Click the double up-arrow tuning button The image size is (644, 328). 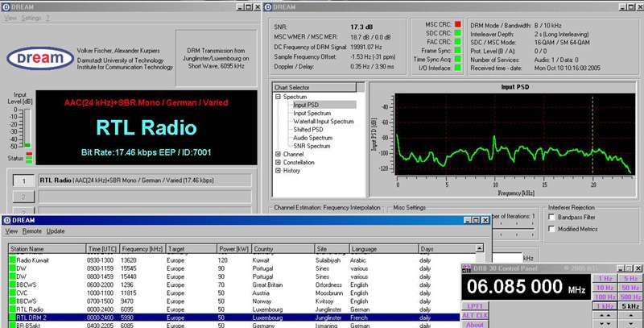(605, 315)
